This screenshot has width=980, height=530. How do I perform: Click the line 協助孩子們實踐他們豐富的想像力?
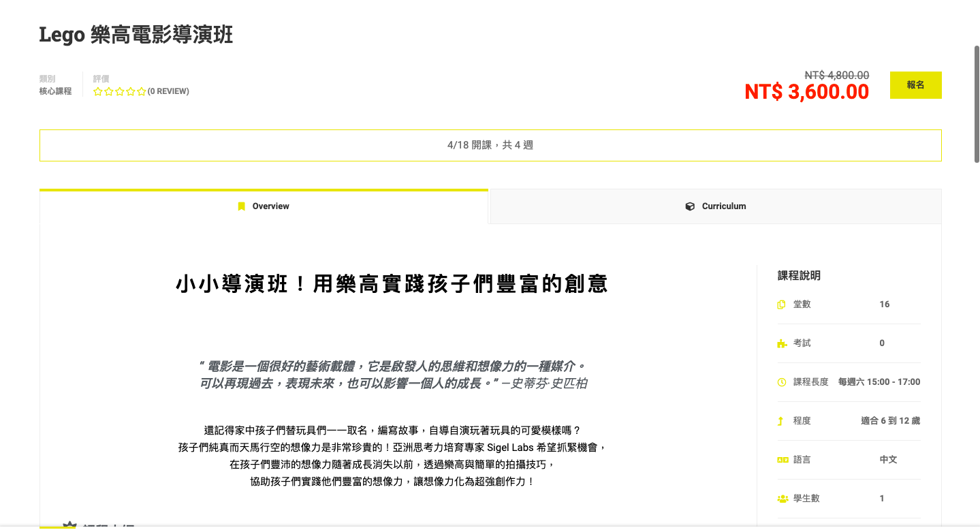[392, 482]
